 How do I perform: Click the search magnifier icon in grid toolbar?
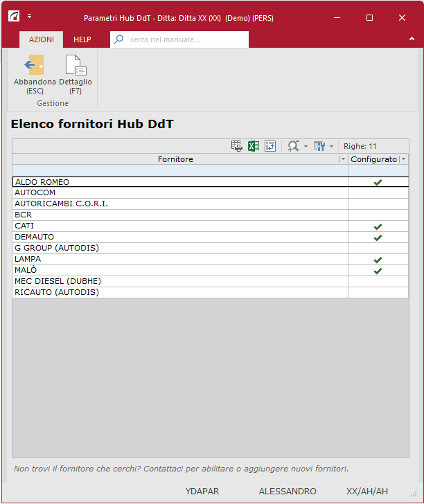pyautogui.click(x=293, y=146)
